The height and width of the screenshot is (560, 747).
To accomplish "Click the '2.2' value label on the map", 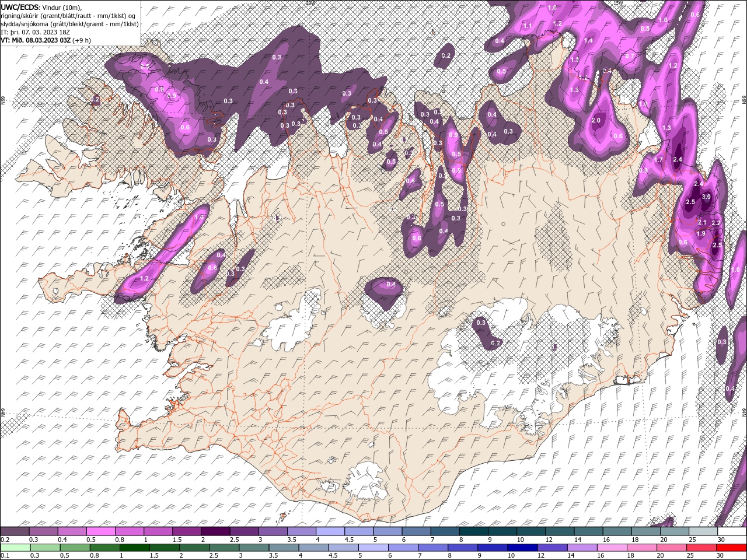I will coord(716,223).
